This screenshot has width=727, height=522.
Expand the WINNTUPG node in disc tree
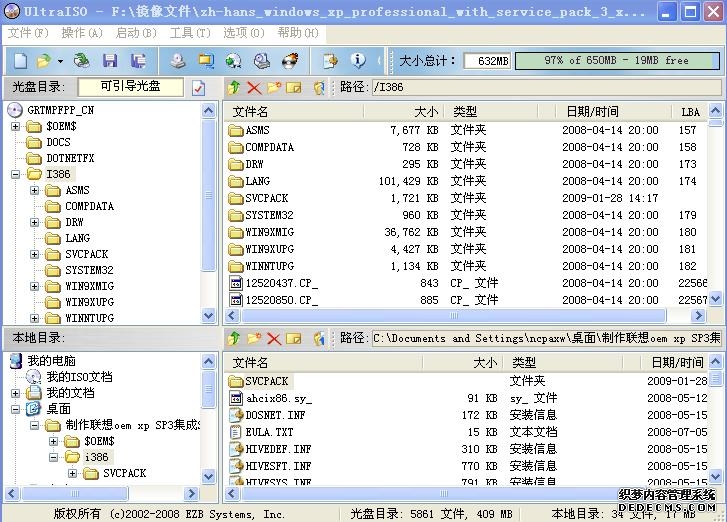coord(34,318)
